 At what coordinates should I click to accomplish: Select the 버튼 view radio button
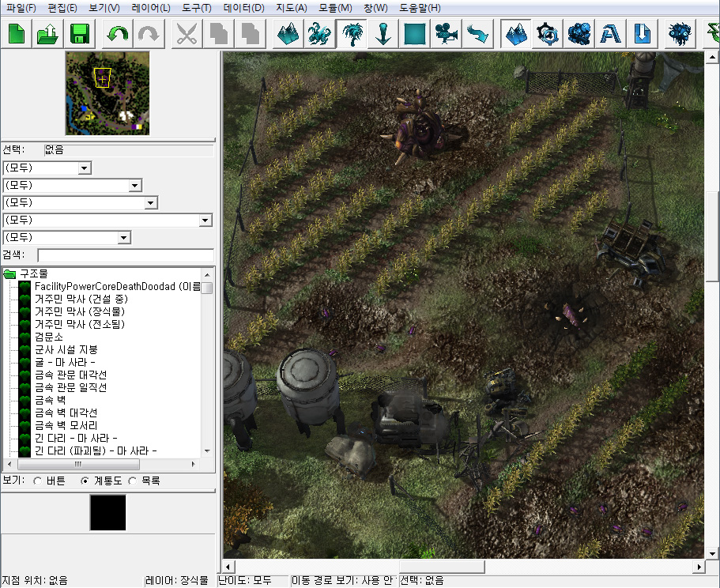point(38,481)
